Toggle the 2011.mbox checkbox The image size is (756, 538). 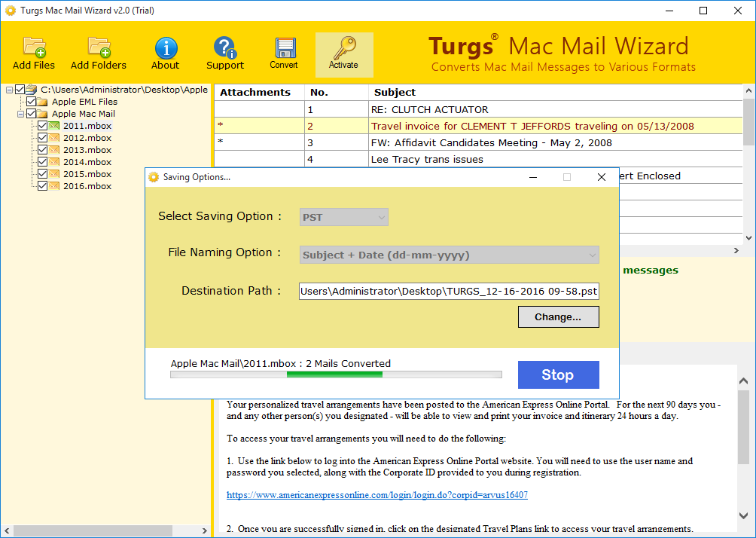42,125
